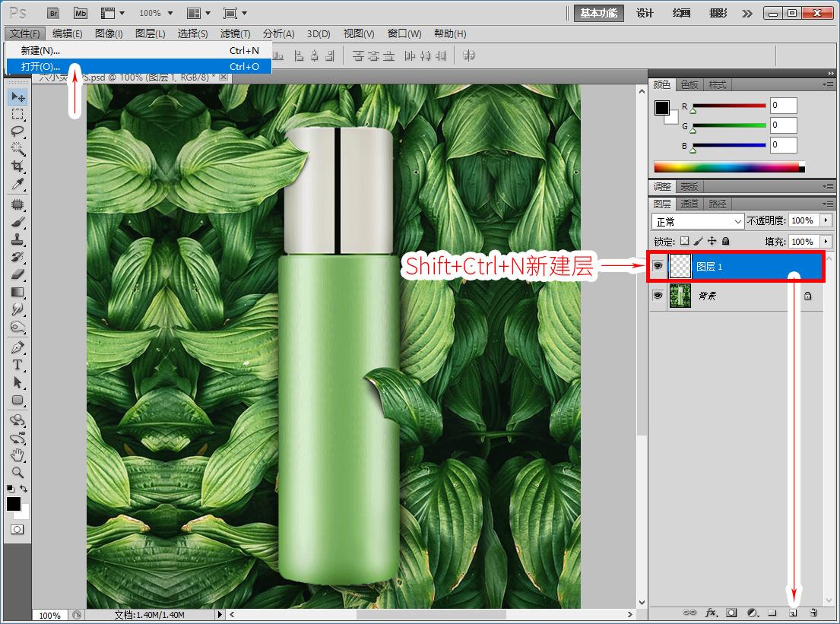This screenshot has width=840, height=624.
Task: Choose the Magic Wand tool
Action: pyautogui.click(x=17, y=149)
